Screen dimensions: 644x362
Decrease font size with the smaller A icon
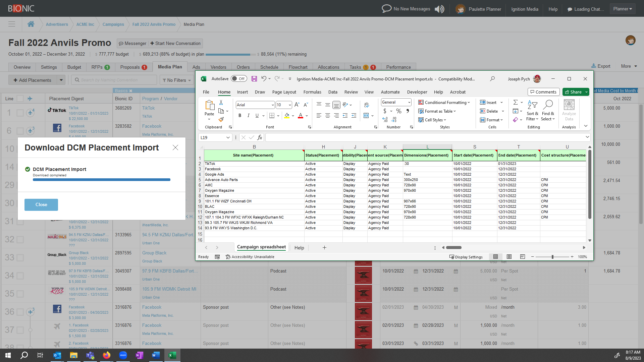pos(306,105)
